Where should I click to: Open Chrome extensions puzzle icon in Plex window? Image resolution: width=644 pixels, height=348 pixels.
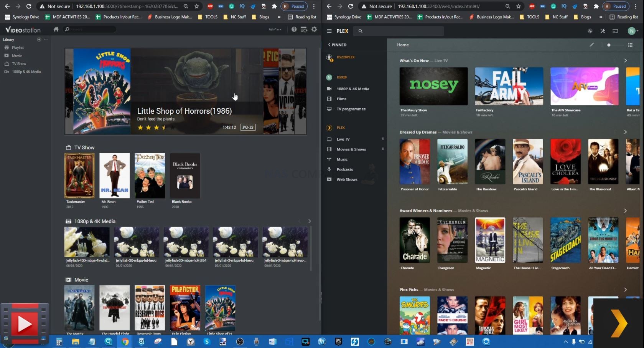point(596,6)
